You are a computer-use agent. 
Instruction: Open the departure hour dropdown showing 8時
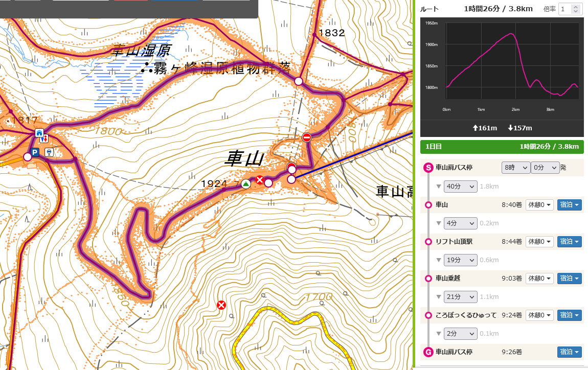[x=515, y=168]
